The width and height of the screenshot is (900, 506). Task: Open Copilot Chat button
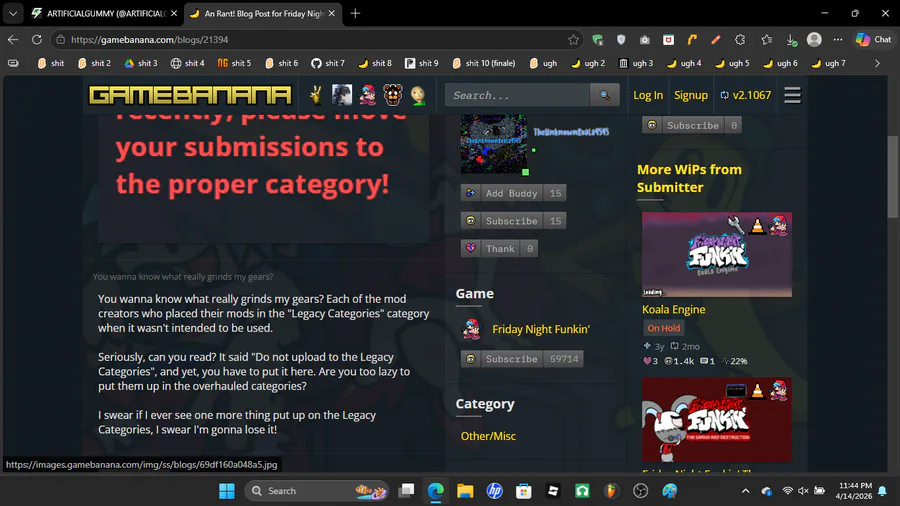[873, 40]
